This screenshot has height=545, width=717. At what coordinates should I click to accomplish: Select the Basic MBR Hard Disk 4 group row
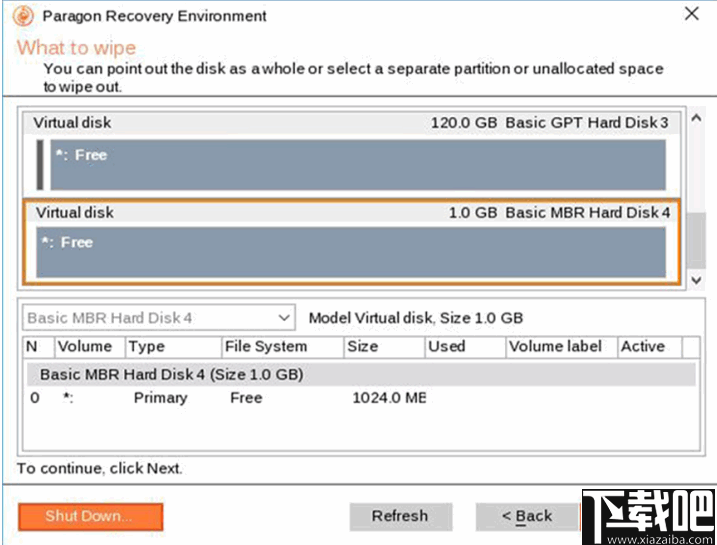[x=358, y=375]
